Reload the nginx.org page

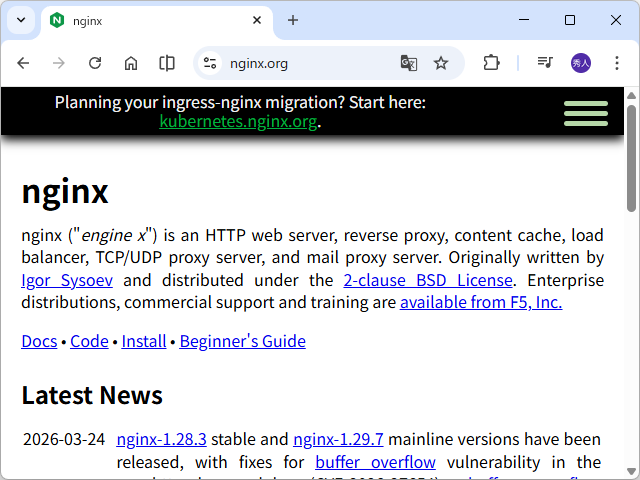click(x=95, y=63)
